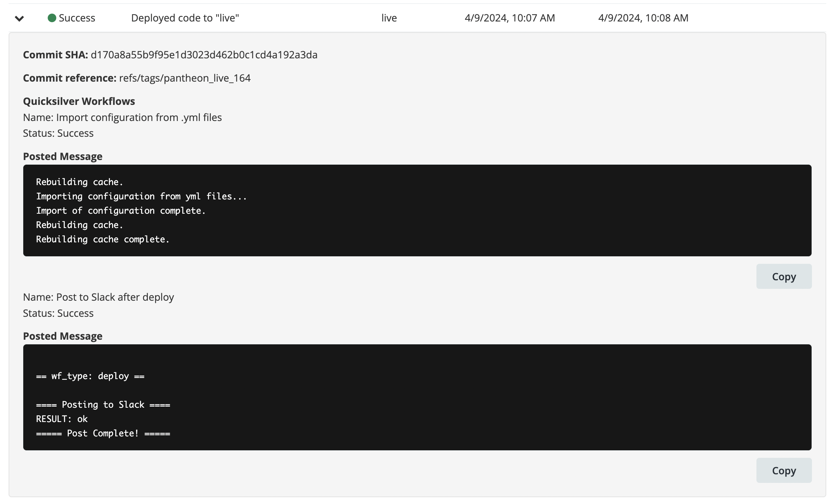Select the 'Deployed code to "live"' workflow text
Screen dimensions: 837x504
[x=185, y=18]
